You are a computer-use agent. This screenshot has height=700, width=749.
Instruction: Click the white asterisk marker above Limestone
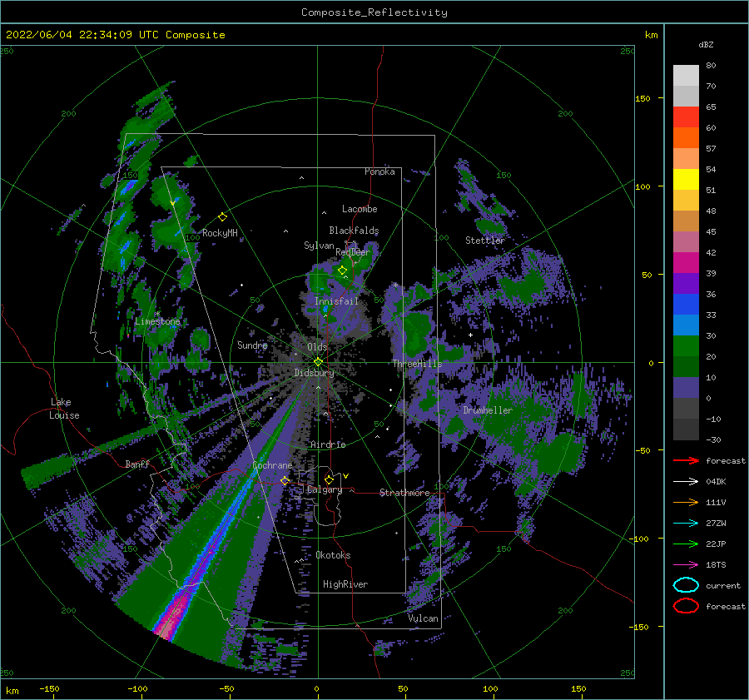(x=157, y=314)
